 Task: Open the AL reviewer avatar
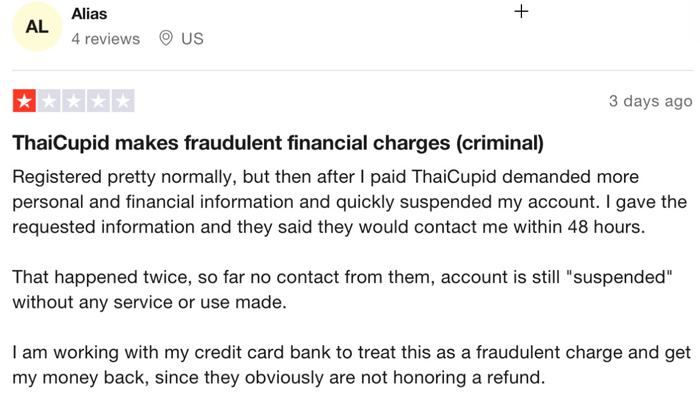pos(37,26)
